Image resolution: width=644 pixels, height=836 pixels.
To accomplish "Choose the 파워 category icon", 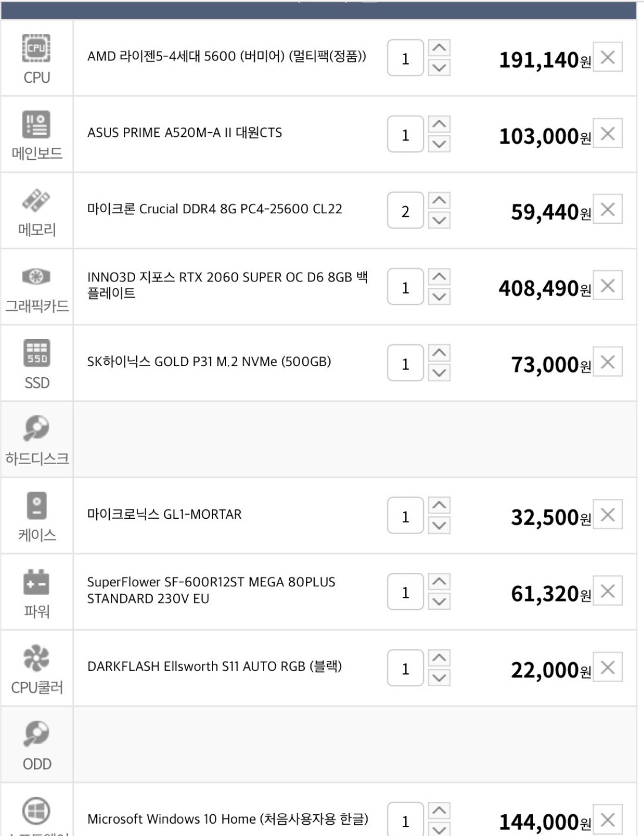I will coord(36,582).
